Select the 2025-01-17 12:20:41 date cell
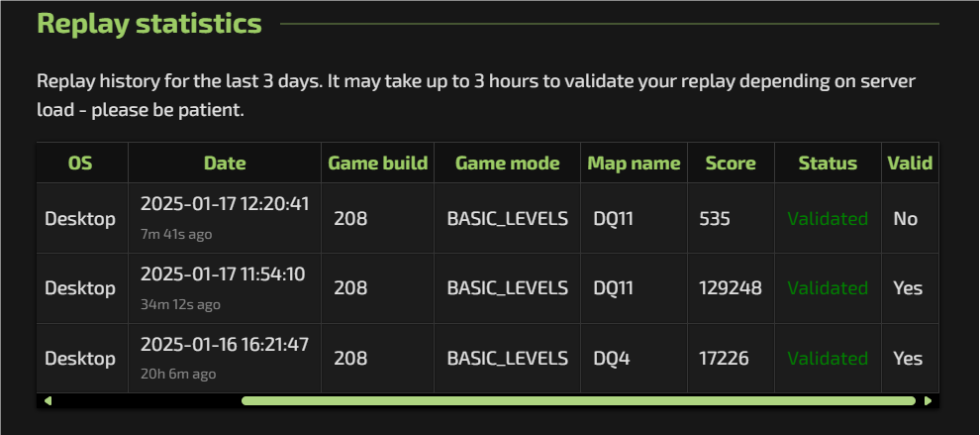This screenshot has width=980, height=435. 225,205
